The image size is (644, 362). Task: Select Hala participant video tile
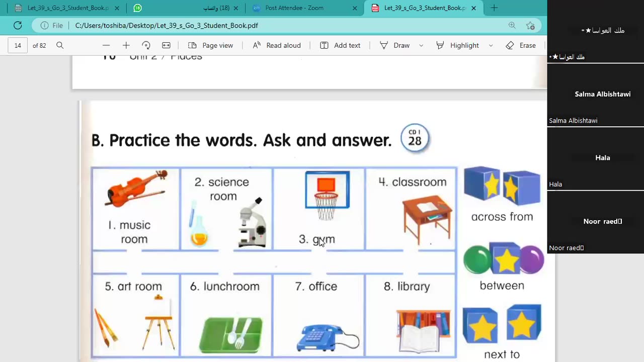click(x=596, y=159)
